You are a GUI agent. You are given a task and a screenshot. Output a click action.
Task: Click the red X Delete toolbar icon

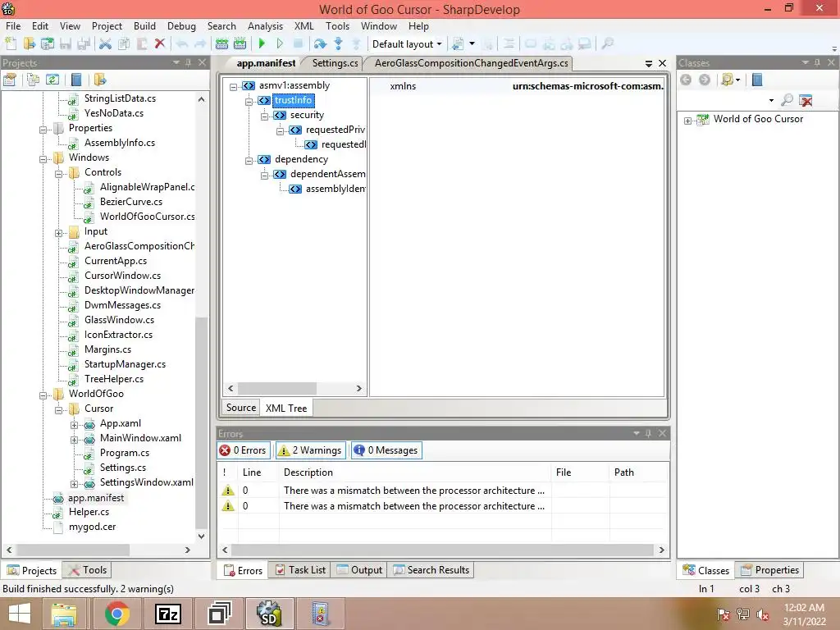pyautogui.click(x=160, y=44)
